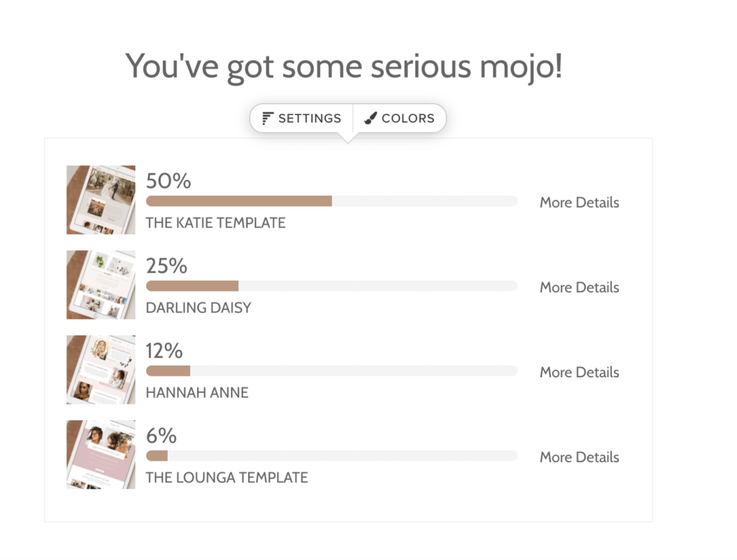Open the SETTINGS option in popup toolbar
The image size is (737, 560).
(302, 118)
